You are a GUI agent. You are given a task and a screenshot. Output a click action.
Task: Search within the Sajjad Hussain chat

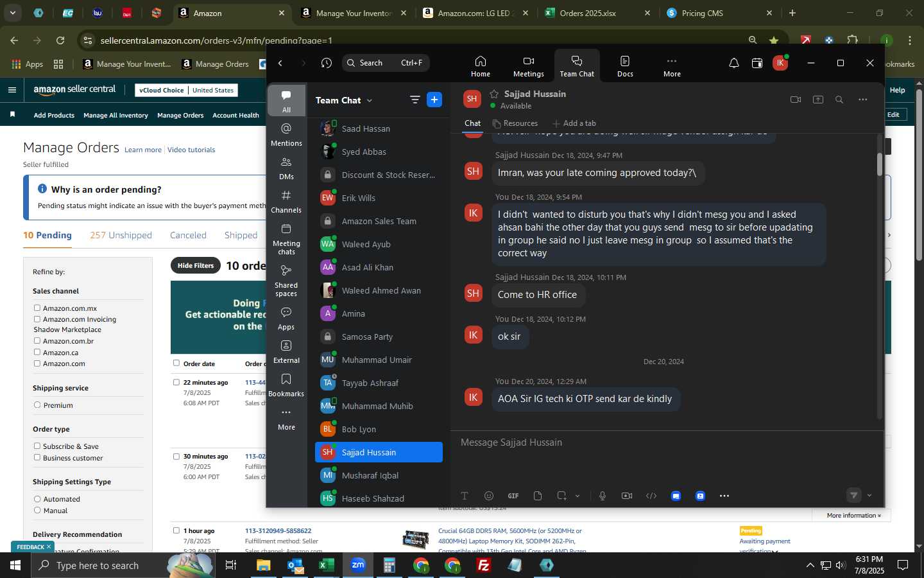(x=839, y=100)
